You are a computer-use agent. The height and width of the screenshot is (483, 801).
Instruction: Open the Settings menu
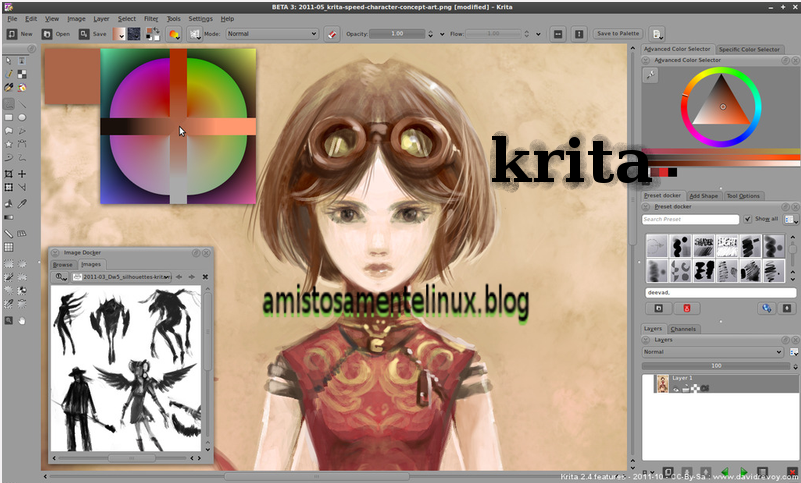pyautogui.click(x=200, y=19)
